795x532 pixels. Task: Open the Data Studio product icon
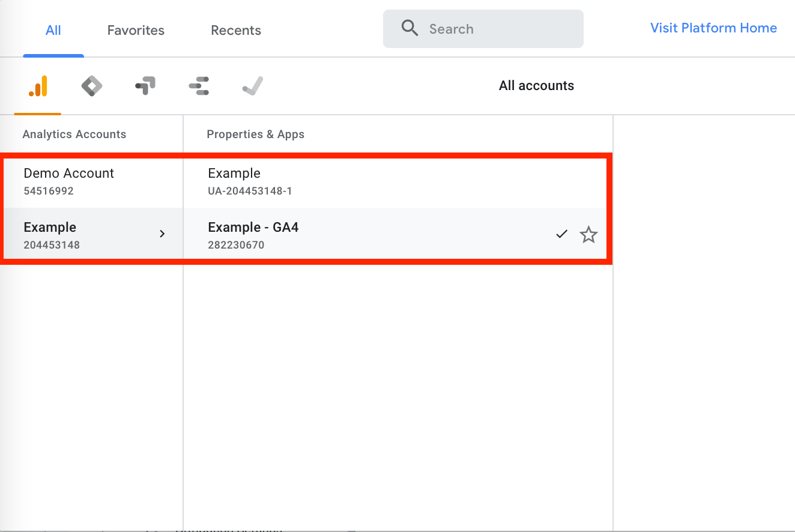click(199, 85)
